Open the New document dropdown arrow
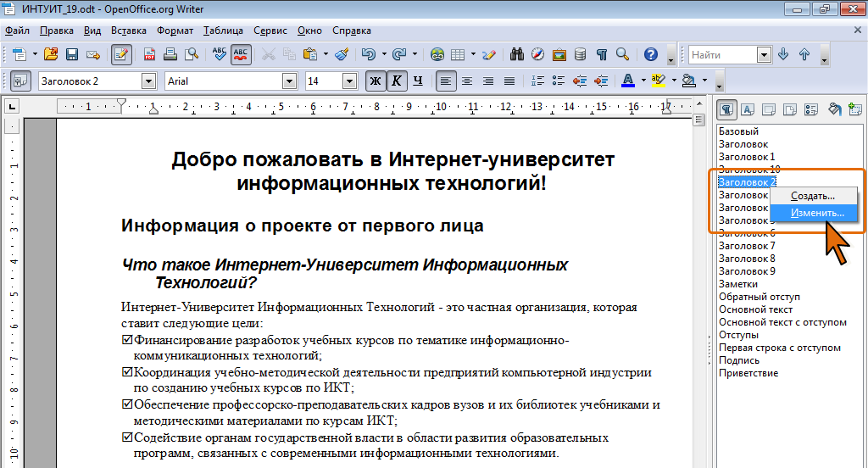868x468 pixels. tap(35, 54)
